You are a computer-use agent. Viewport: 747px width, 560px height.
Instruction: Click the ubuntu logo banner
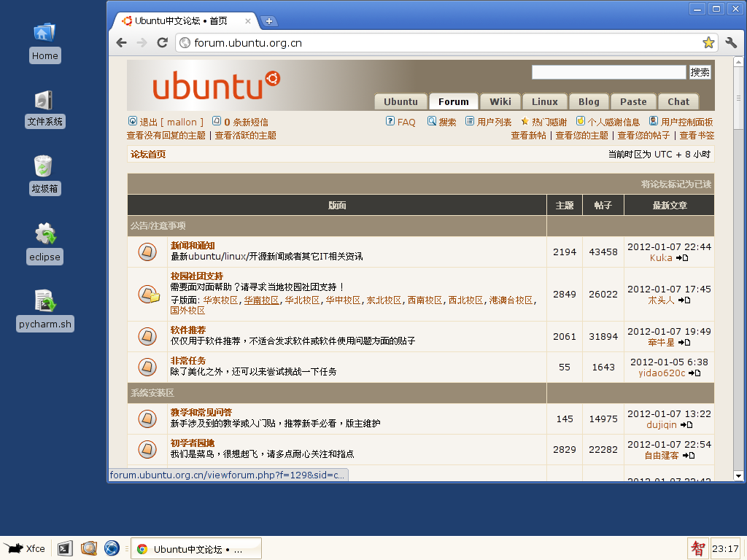tap(216, 85)
